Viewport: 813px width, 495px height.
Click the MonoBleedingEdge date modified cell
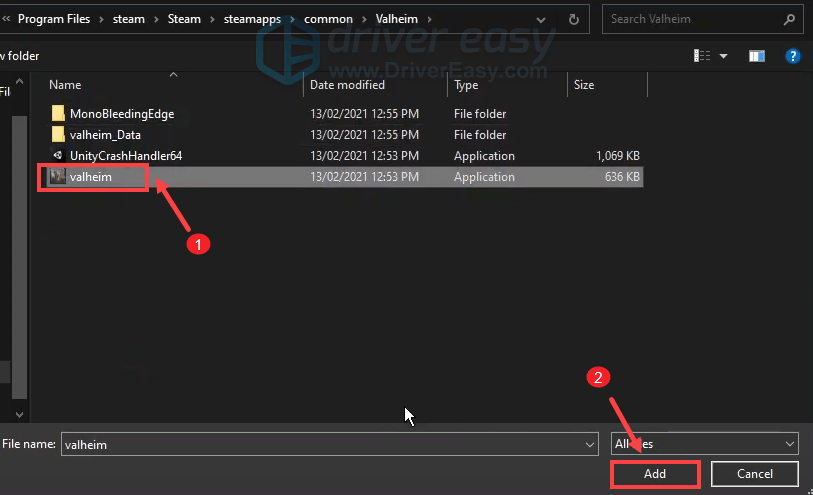pos(365,114)
